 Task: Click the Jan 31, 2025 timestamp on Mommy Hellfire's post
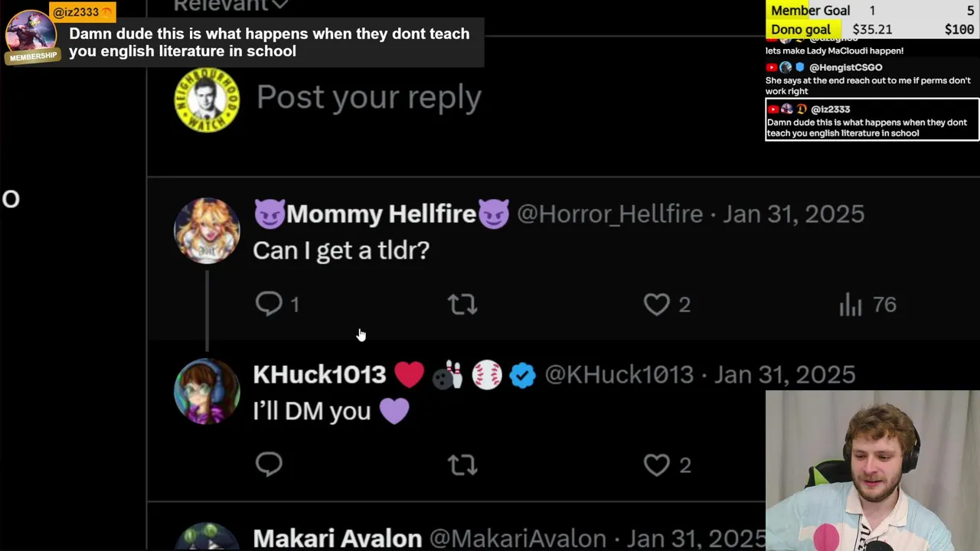794,214
